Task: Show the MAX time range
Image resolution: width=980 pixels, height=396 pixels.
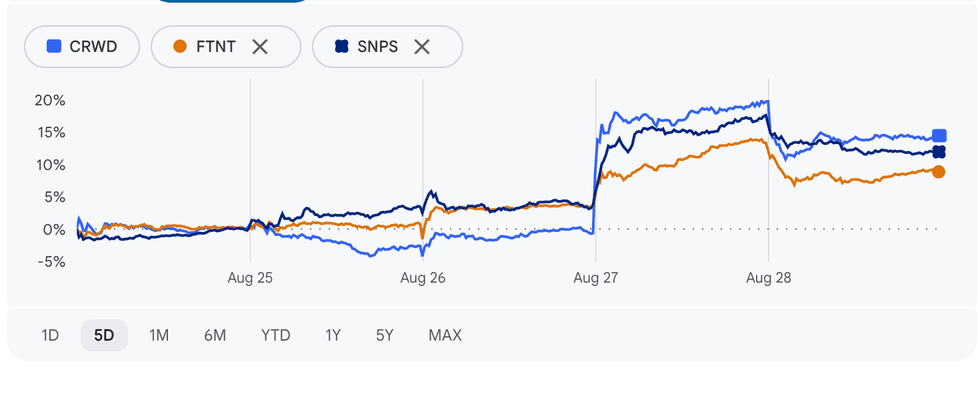Action: pyautogui.click(x=445, y=335)
